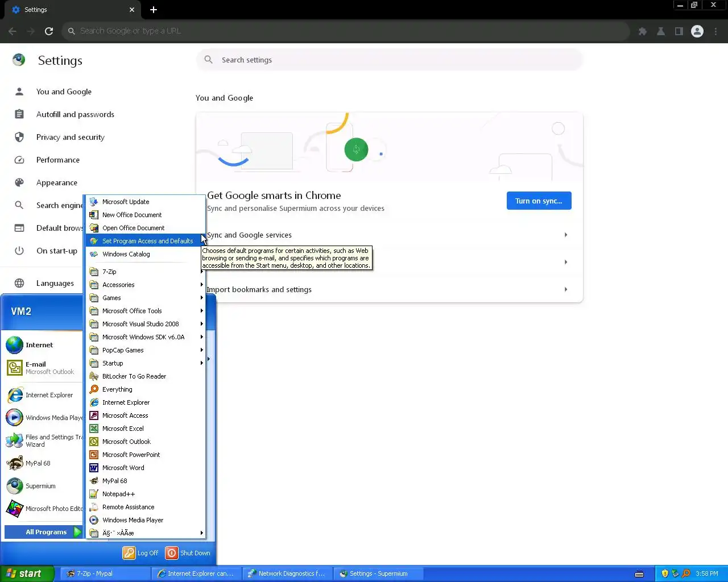728x582 pixels.
Task: Switch to Internet Explorer taskbar item
Action: coord(197,573)
